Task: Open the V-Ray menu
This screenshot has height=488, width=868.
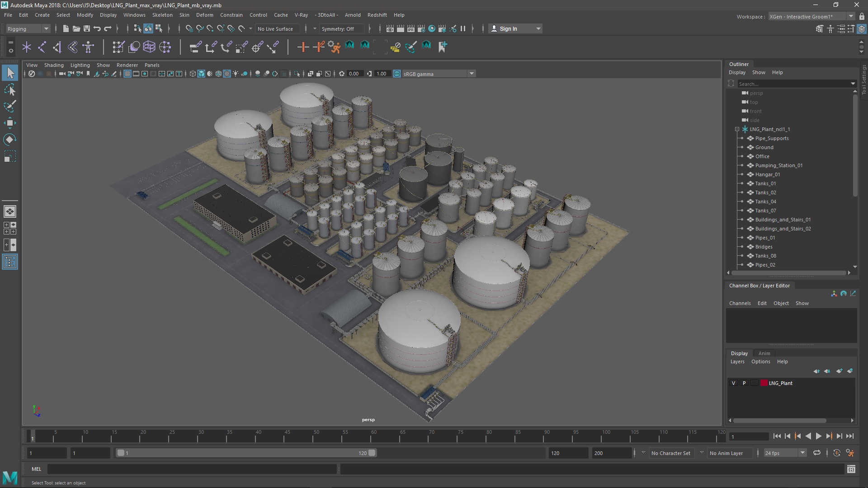Action: [301, 15]
